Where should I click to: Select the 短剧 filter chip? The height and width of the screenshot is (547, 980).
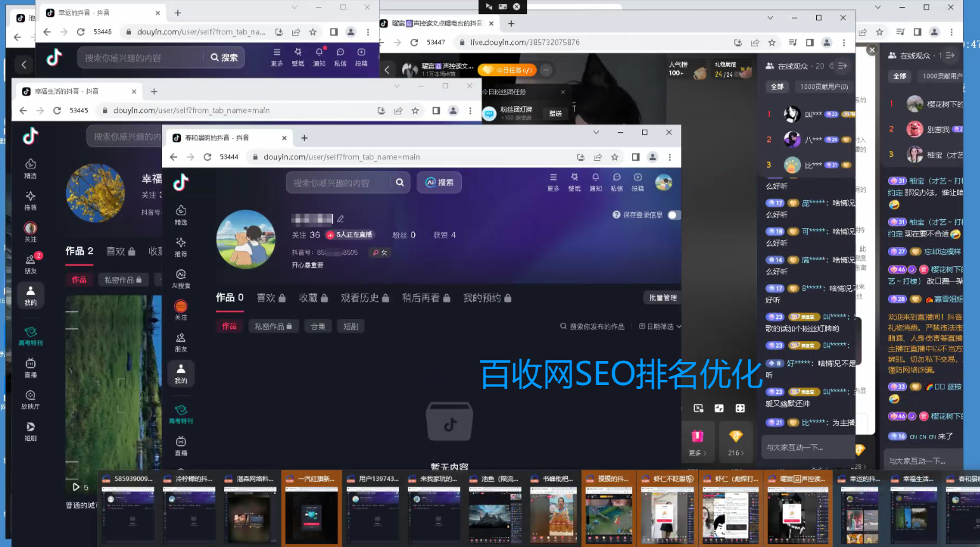tap(351, 327)
